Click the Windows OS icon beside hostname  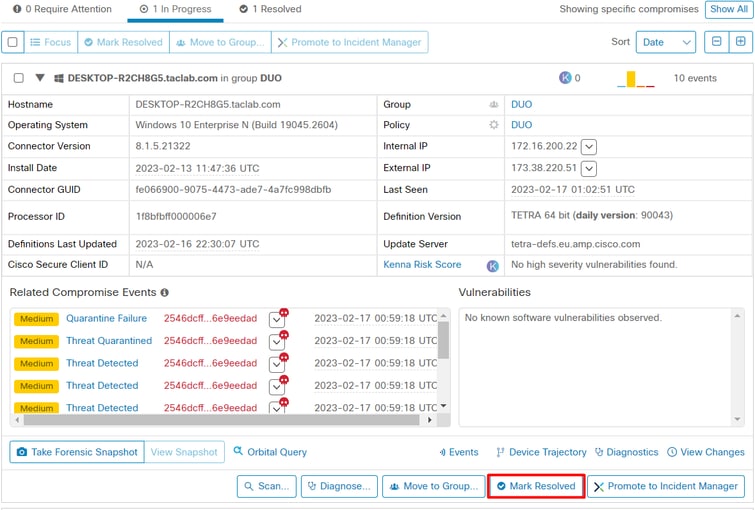click(x=59, y=78)
